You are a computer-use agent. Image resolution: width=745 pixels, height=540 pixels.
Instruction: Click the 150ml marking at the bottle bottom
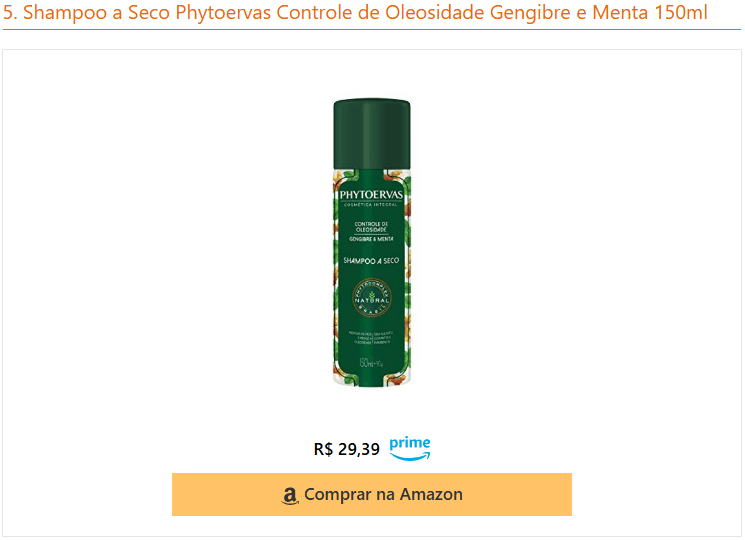[371, 364]
